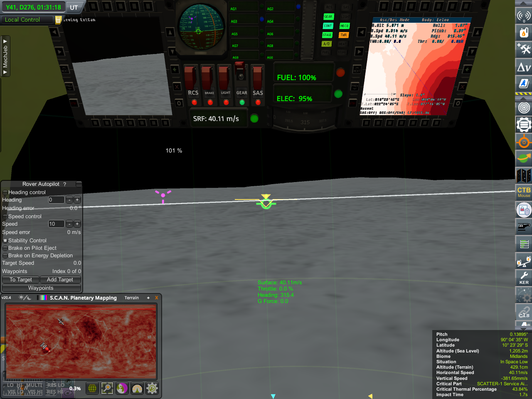532x399 pixels.
Task: Open the fuel balance scale icon
Action: click(x=524, y=261)
